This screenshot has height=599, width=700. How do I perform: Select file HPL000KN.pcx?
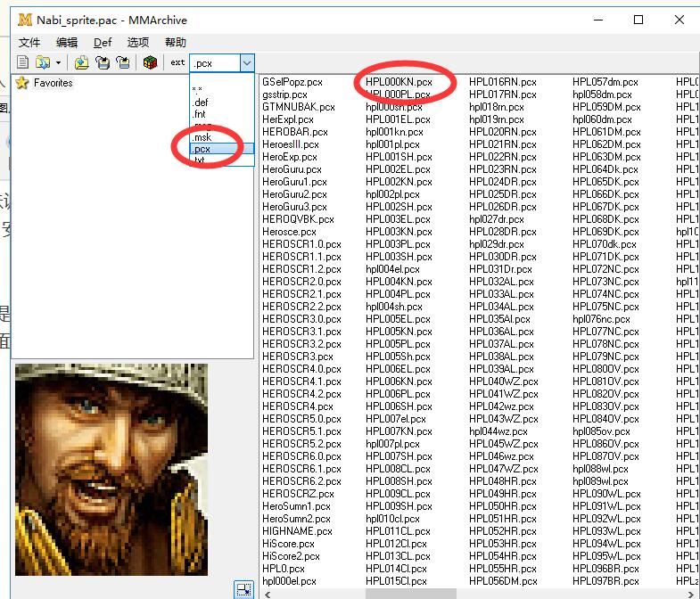pyautogui.click(x=399, y=82)
